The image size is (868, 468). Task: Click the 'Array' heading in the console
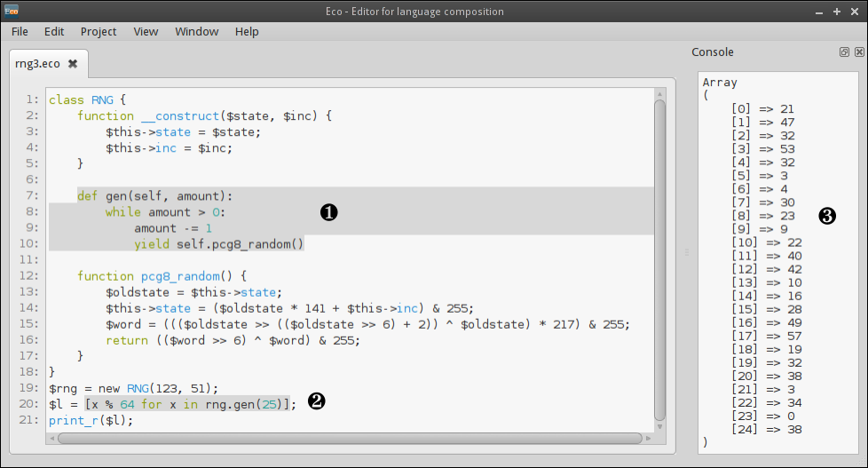tap(720, 83)
